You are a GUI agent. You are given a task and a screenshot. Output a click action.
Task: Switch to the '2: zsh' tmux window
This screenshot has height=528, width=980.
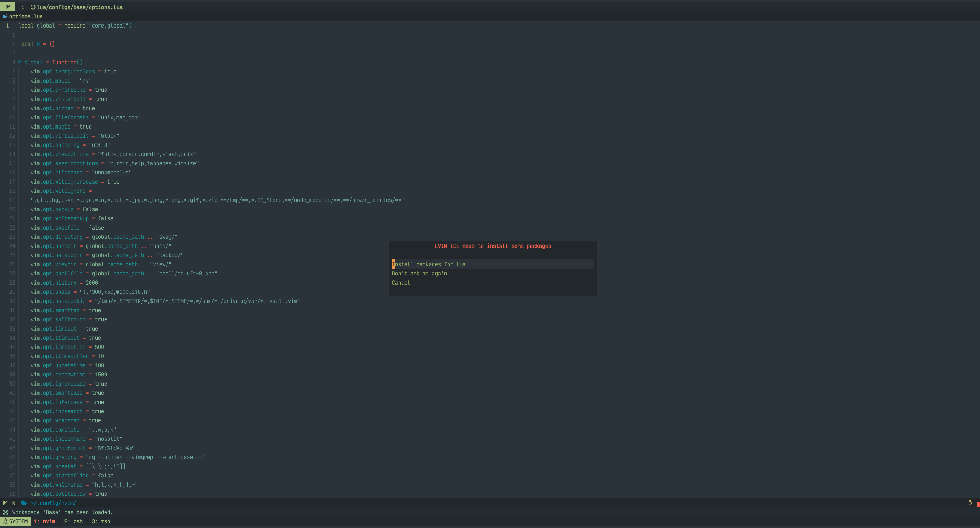(73, 521)
